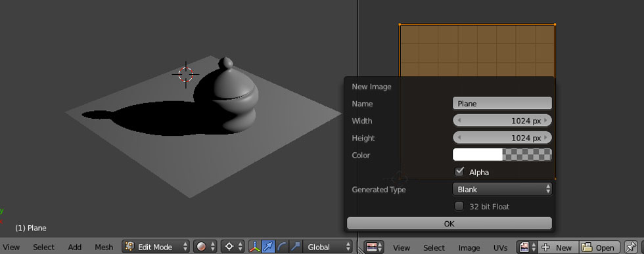Click the New image button in header

pyautogui.click(x=558, y=247)
